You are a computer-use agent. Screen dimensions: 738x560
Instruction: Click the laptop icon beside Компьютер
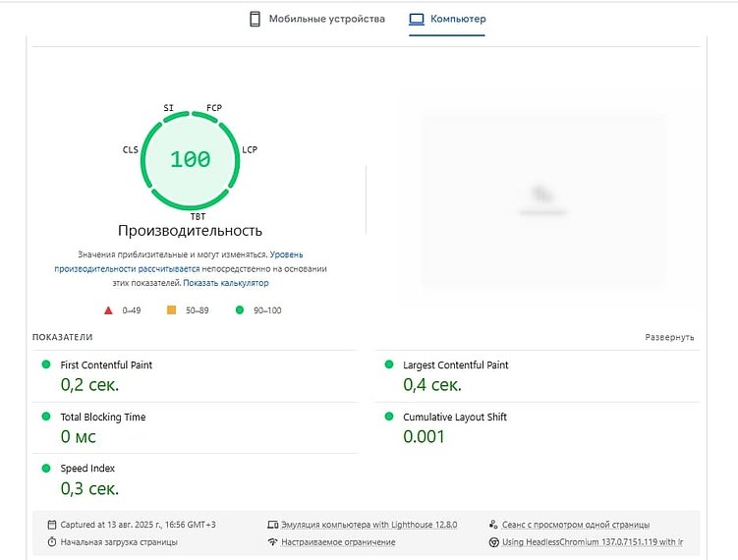(416, 19)
